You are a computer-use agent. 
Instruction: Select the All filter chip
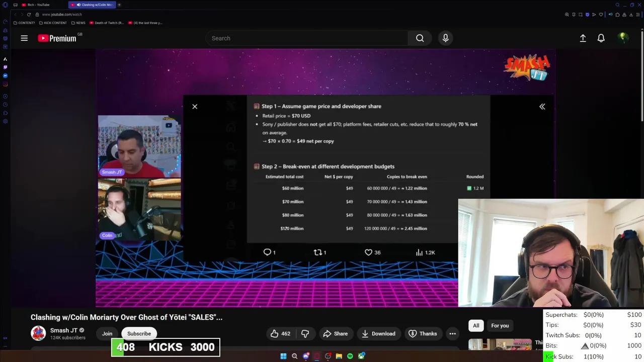(476, 326)
